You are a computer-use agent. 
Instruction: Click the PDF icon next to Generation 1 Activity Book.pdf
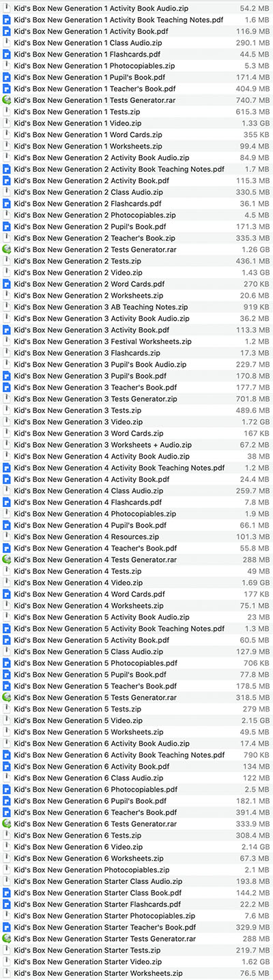pyautogui.click(x=6, y=31)
